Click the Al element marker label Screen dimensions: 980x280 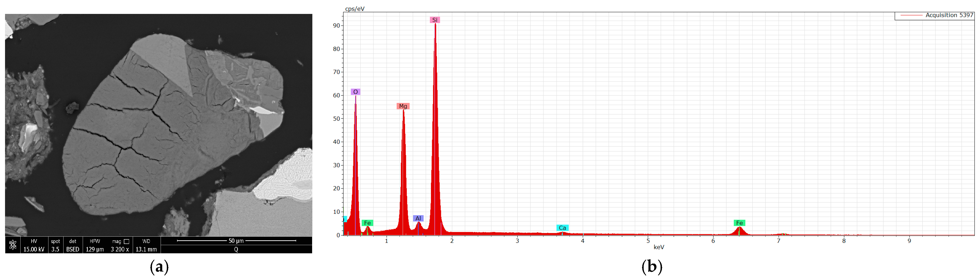click(418, 218)
